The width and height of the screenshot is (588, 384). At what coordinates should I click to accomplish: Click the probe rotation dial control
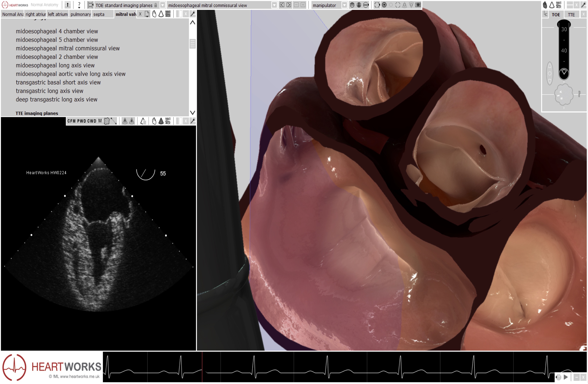[564, 95]
